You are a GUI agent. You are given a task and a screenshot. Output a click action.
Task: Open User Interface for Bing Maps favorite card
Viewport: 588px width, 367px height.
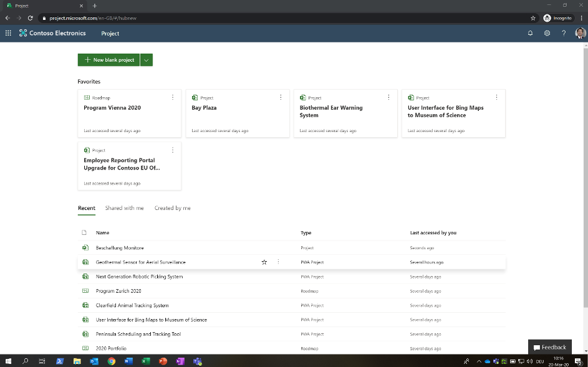(x=453, y=113)
